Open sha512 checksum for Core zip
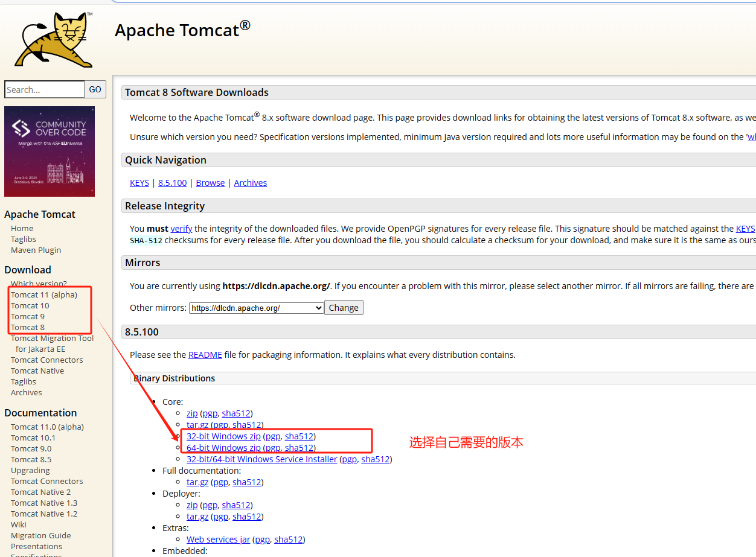 tap(236, 413)
